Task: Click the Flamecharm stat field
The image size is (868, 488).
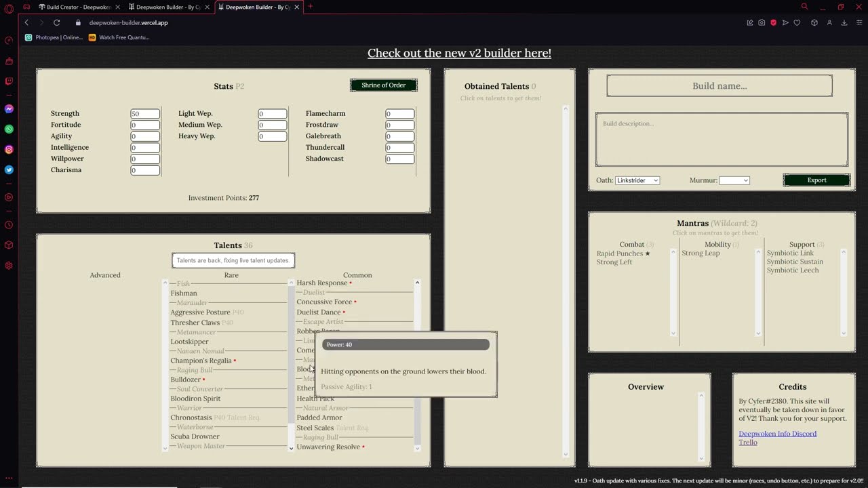Action: 400,114
